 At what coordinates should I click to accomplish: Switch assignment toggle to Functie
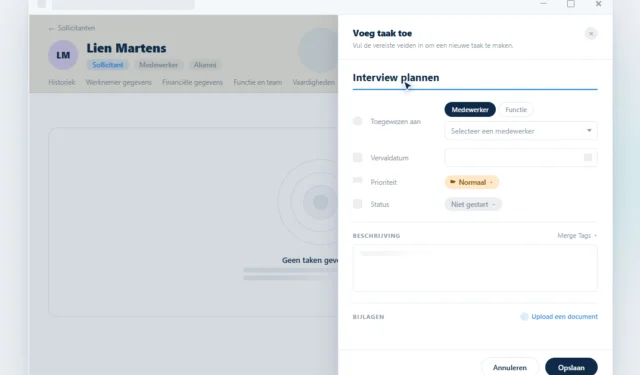click(516, 109)
